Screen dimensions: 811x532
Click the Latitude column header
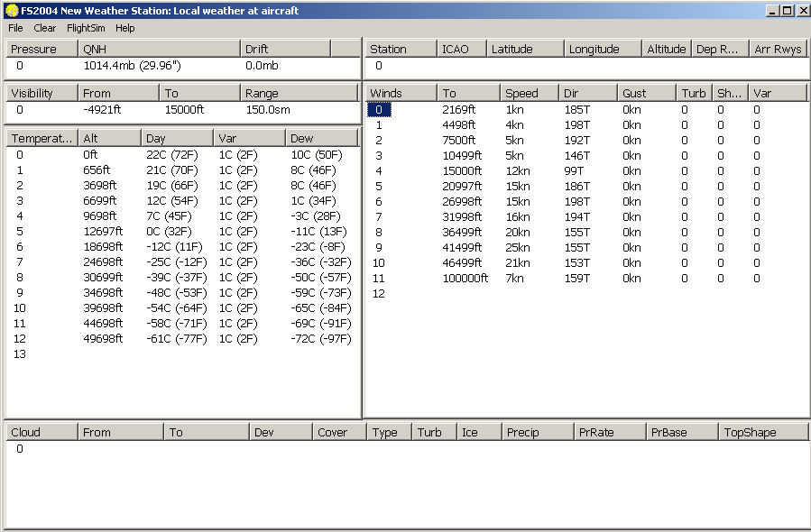(x=525, y=49)
